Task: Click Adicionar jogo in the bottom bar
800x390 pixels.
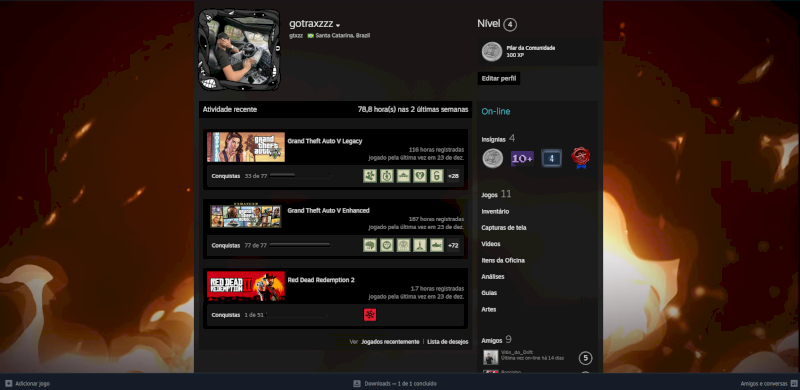Action: pyautogui.click(x=33, y=383)
